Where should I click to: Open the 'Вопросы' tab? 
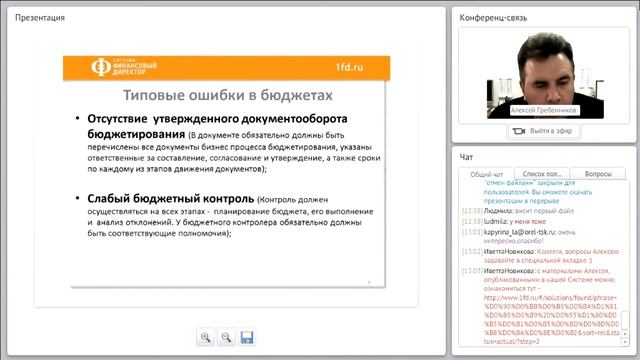pos(598,174)
